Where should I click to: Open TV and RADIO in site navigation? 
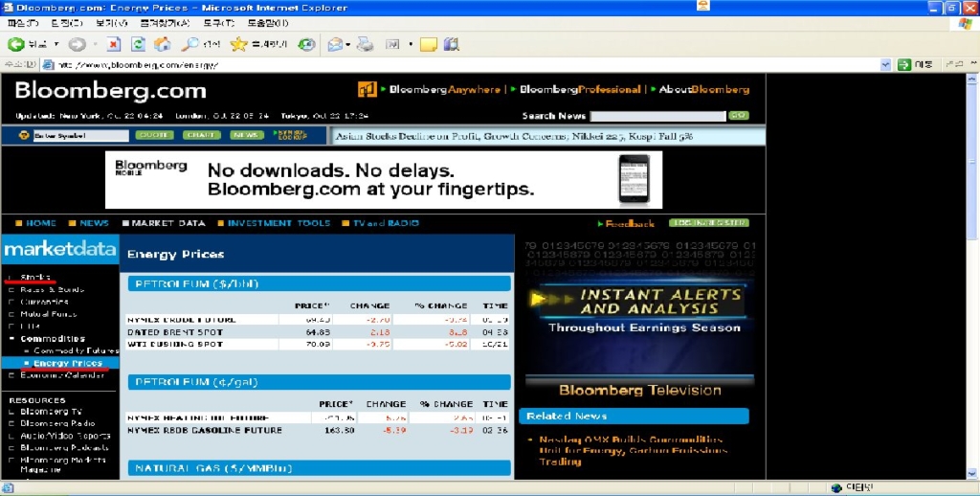click(x=386, y=223)
